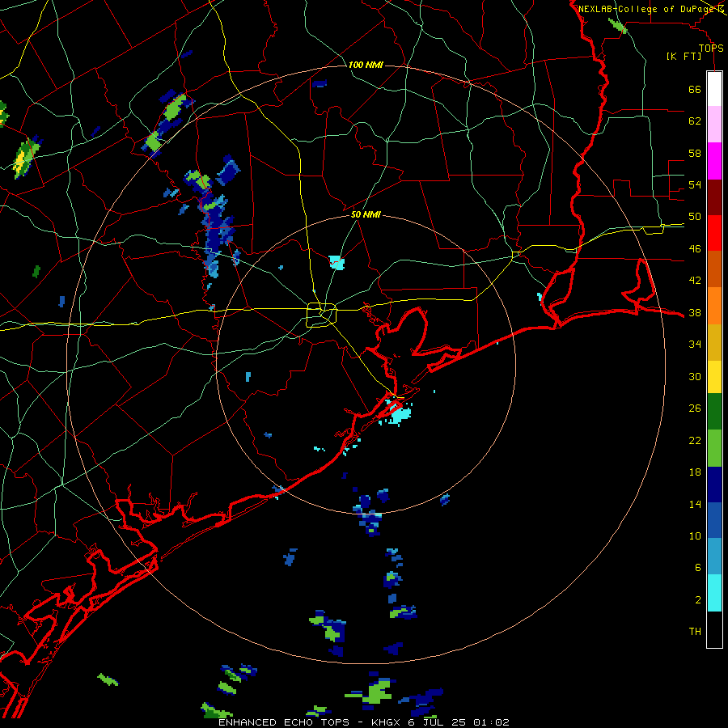The height and width of the screenshot is (728, 728).
Task: Select the 62 legend value
Action: pyautogui.click(x=695, y=121)
